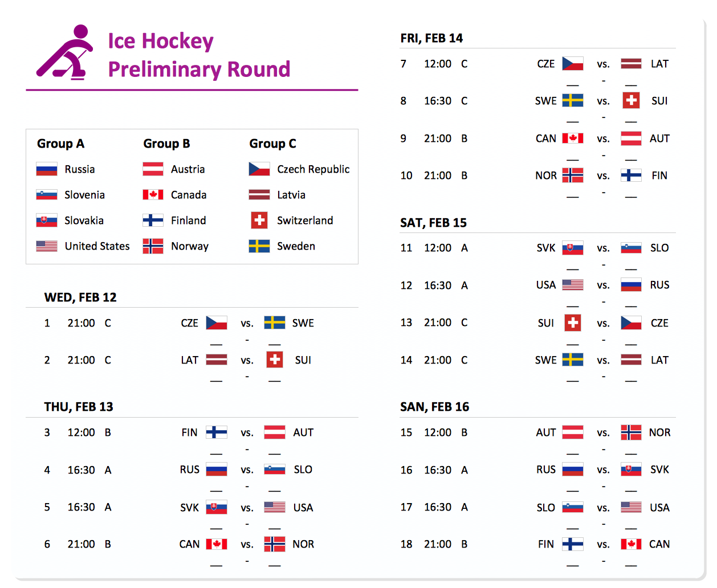Click the Canada flag in Group B list
This screenshot has height=588, width=717.
(x=153, y=195)
